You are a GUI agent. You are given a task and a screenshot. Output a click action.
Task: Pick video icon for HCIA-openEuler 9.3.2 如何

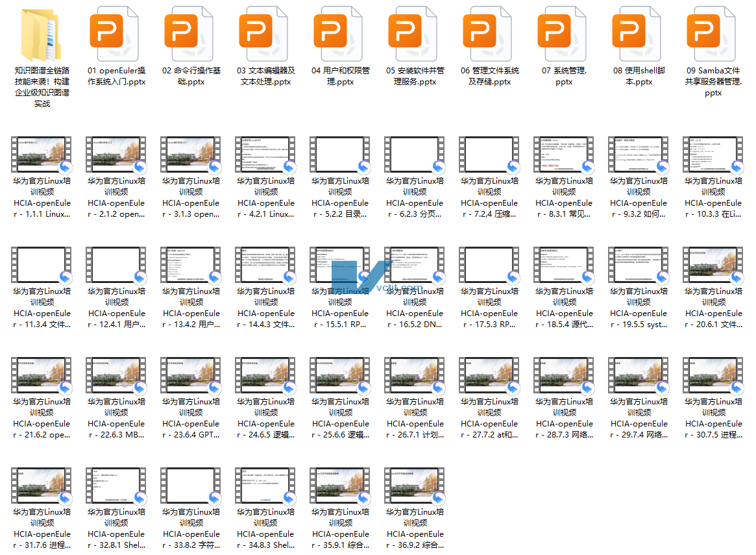[x=639, y=154]
